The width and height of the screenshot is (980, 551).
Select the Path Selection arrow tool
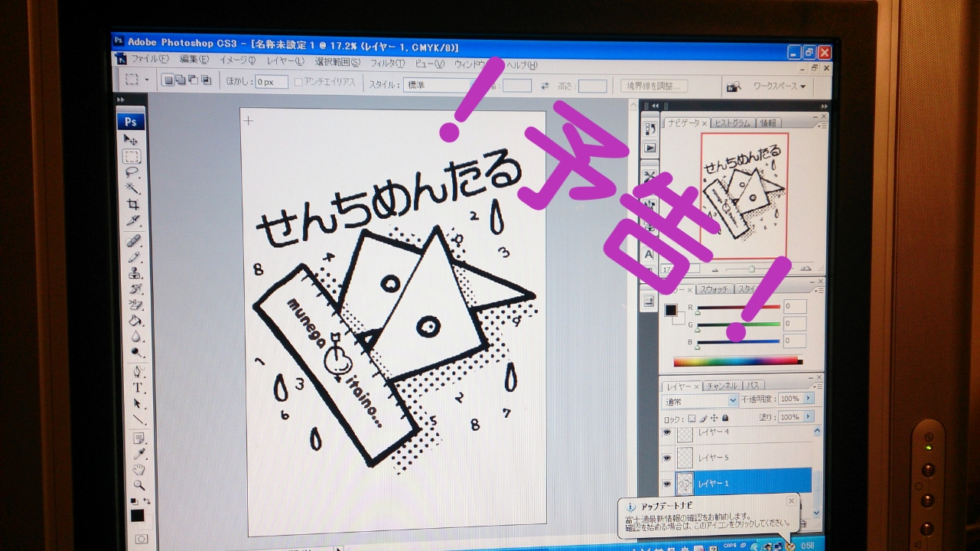click(138, 403)
